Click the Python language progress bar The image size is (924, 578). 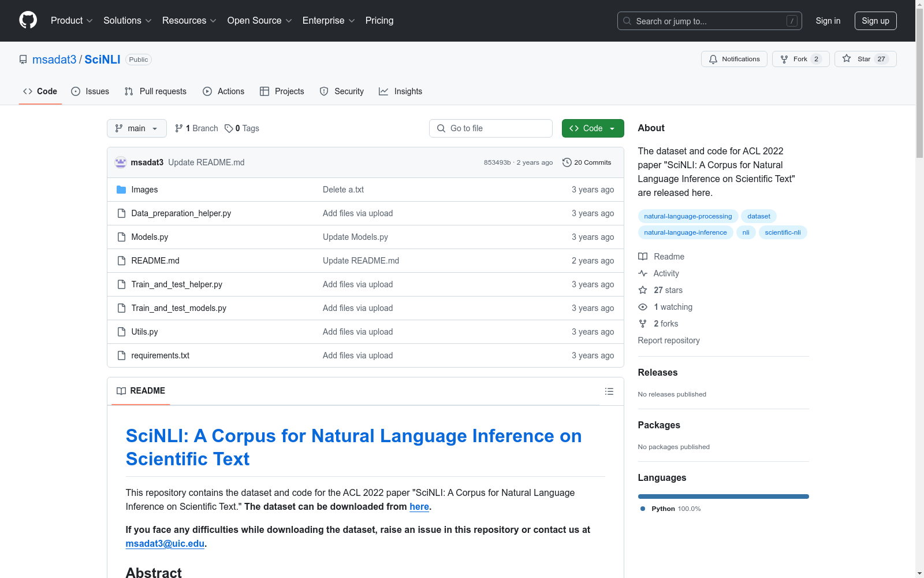coord(723,497)
